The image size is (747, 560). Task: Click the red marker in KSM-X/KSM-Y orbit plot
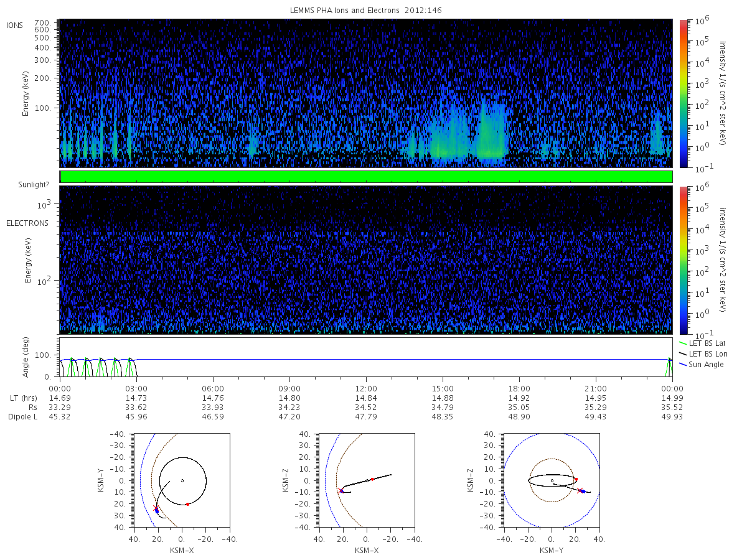tap(187, 504)
